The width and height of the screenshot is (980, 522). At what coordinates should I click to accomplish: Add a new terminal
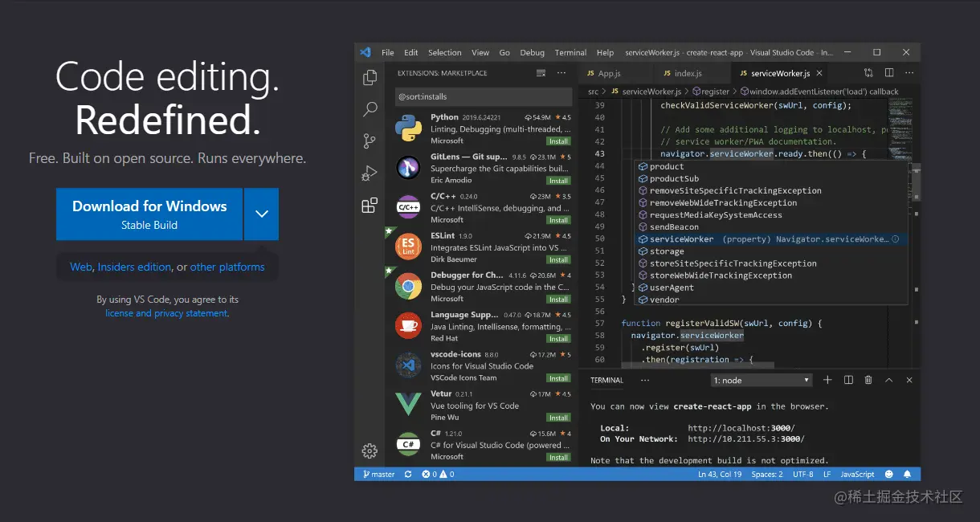[x=827, y=380]
